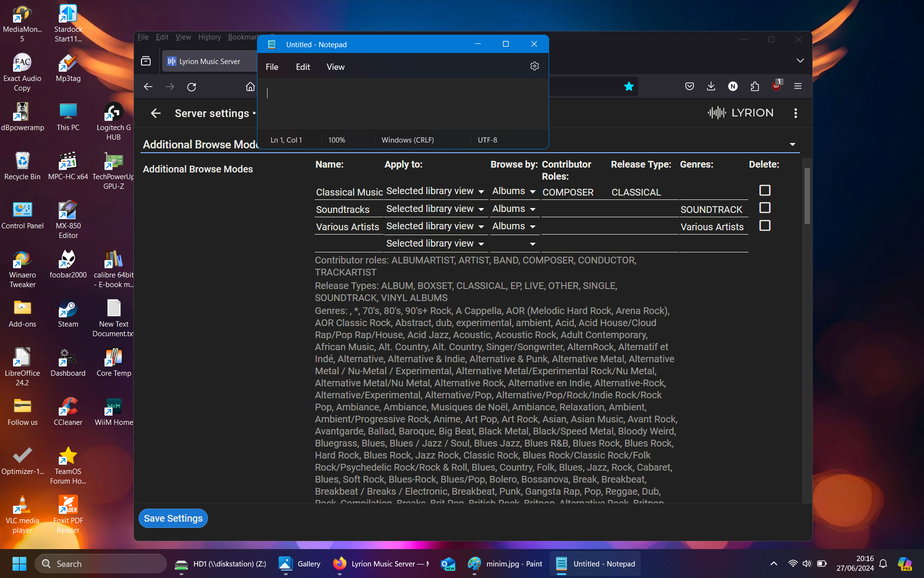Open Browse by dropdown for Classical Music
The height and width of the screenshot is (578, 924).
(514, 191)
